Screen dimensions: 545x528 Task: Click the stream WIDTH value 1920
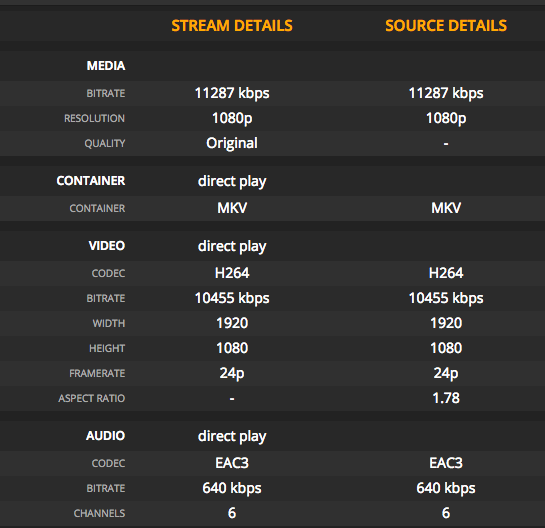[x=232, y=323]
